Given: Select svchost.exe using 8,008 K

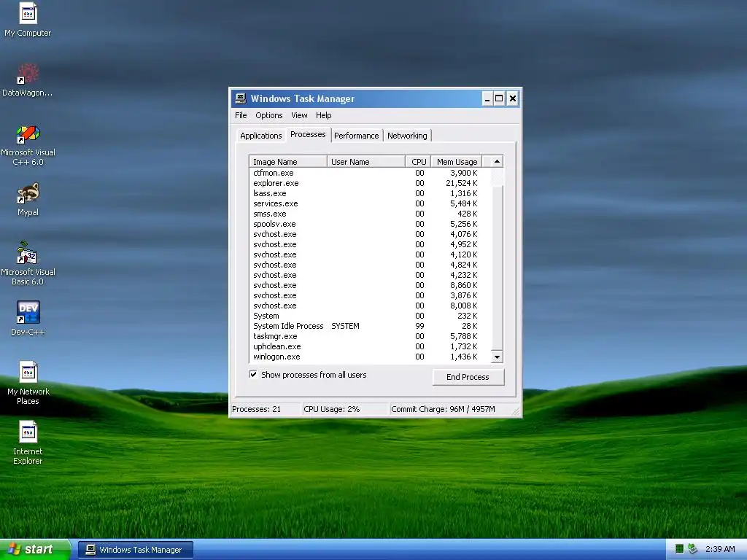Looking at the screenshot, I should [x=370, y=306].
